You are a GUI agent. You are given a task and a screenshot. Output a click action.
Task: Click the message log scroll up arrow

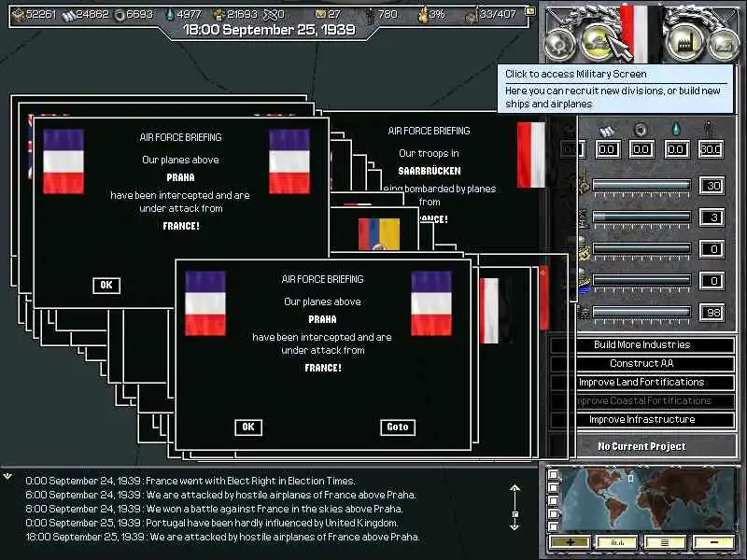pos(514,488)
